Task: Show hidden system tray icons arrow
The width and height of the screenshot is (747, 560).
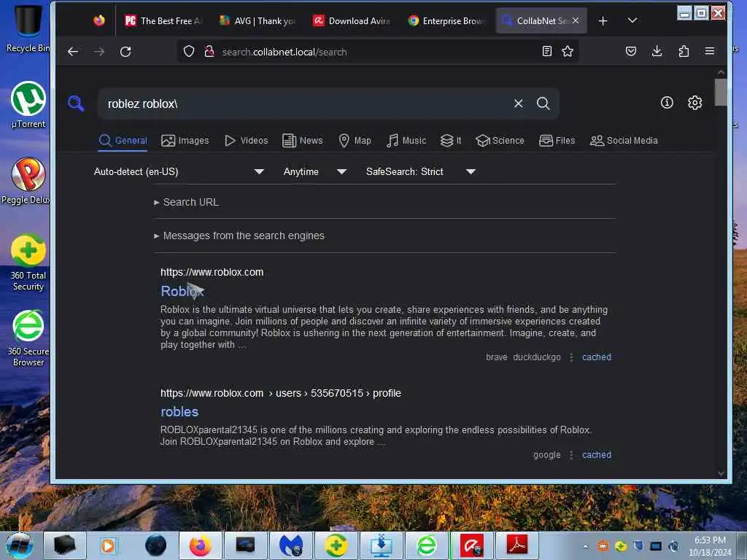Action: pyautogui.click(x=586, y=546)
